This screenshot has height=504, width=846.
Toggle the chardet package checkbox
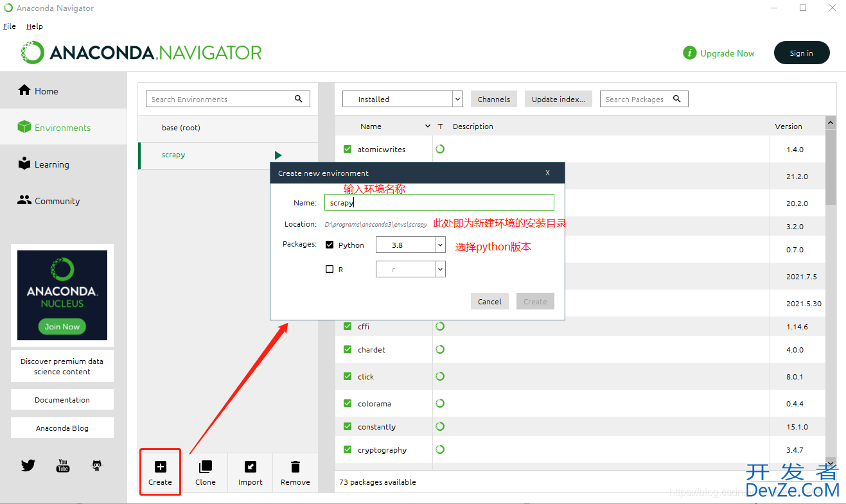click(x=348, y=349)
